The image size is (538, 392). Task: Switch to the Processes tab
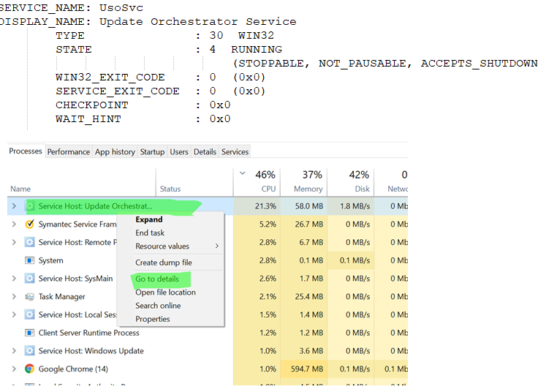coord(26,151)
